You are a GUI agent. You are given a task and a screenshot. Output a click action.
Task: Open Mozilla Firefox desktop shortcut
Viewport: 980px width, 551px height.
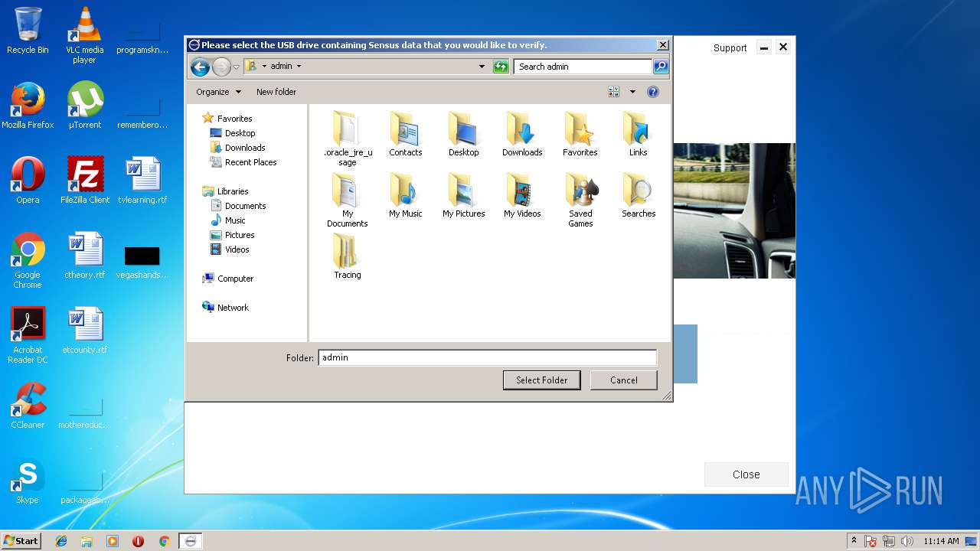tap(28, 106)
